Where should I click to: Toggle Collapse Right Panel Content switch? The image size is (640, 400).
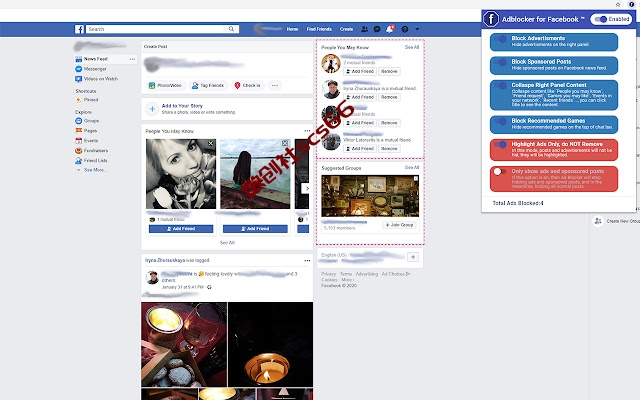pos(500,86)
